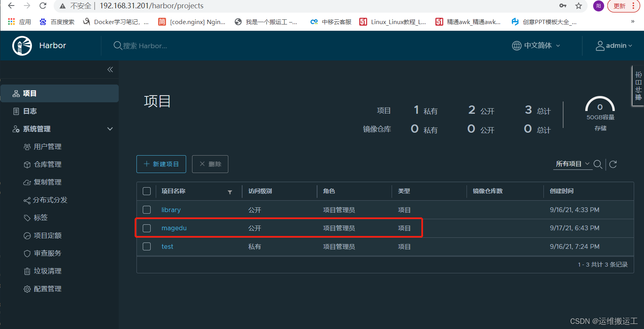644x329 pixels.
Task: Click the table search magnifier icon
Action: click(x=598, y=164)
